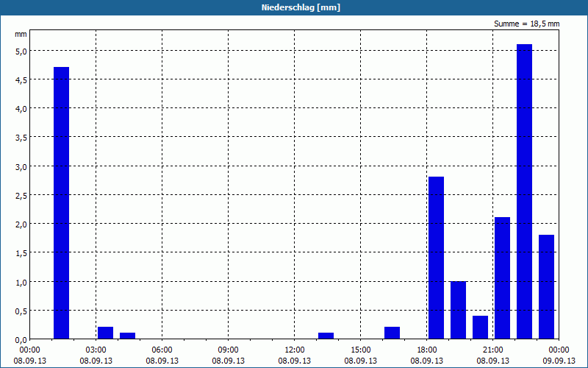Image resolution: width=588 pixels, height=368 pixels.
Task: Click the 'mm' unit label above y-axis
Action: pos(21,34)
